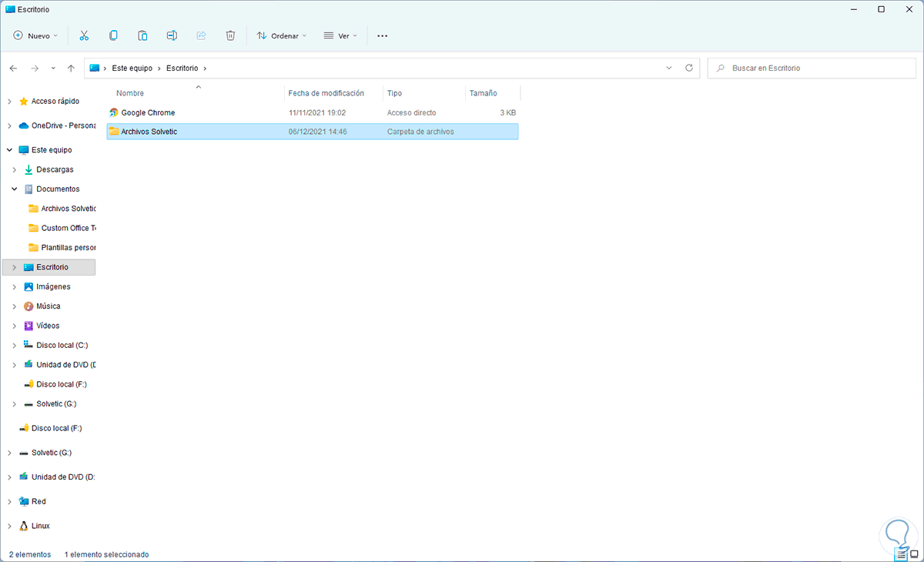Select Plantillas personalizadas folder in sidebar
Viewport: 924px width, 562px height.
pos(62,247)
